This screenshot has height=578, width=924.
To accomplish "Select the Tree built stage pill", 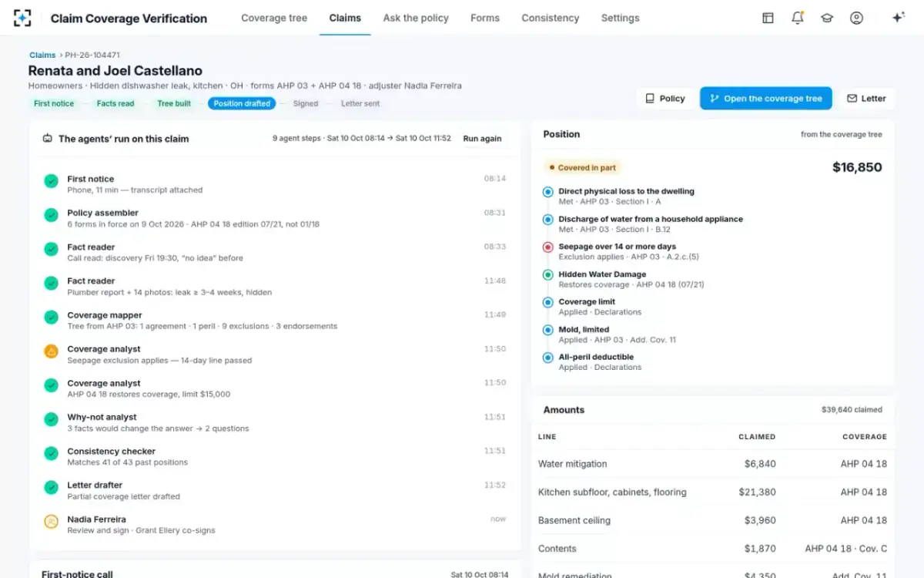I will pyautogui.click(x=174, y=103).
